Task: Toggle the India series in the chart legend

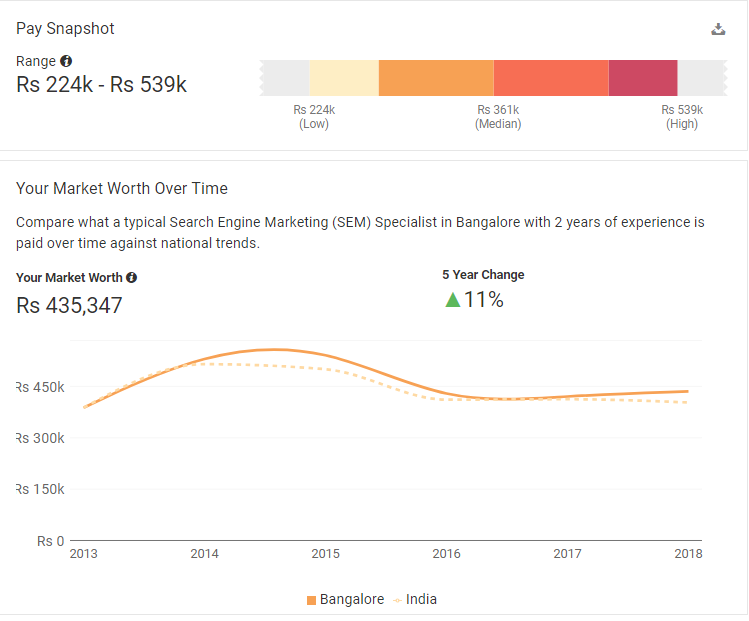Action: click(415, 600)
